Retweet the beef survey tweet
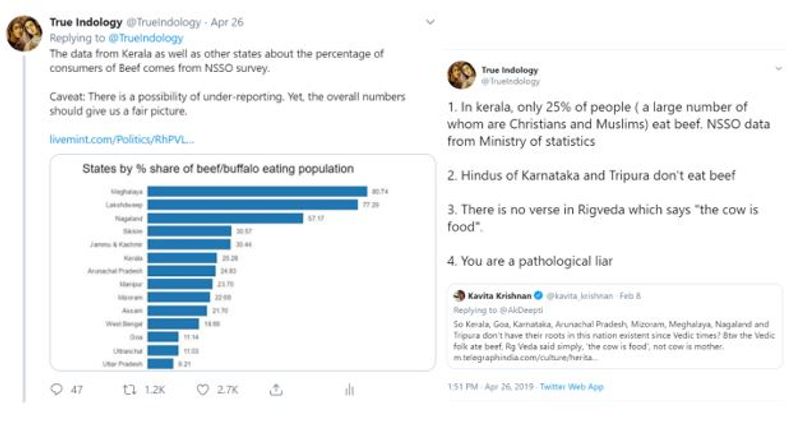 [129, 389]
